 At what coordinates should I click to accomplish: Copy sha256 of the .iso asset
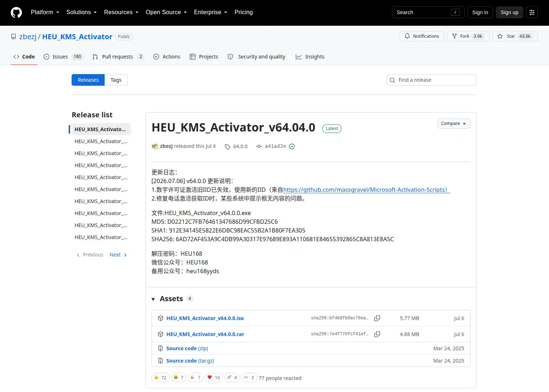[377, 318]
